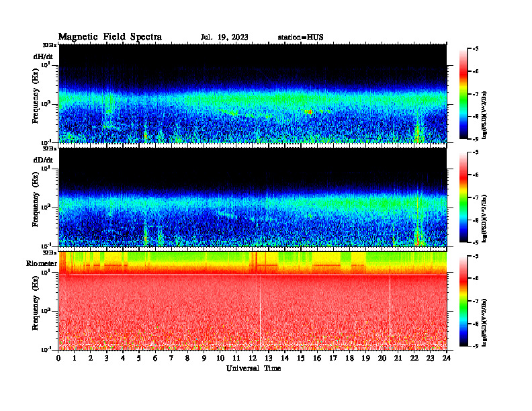532x411 pixels.
Task: Click the "-6" value on dD/dt color bar
Action: pyautogui.click(x=476, y=175)
